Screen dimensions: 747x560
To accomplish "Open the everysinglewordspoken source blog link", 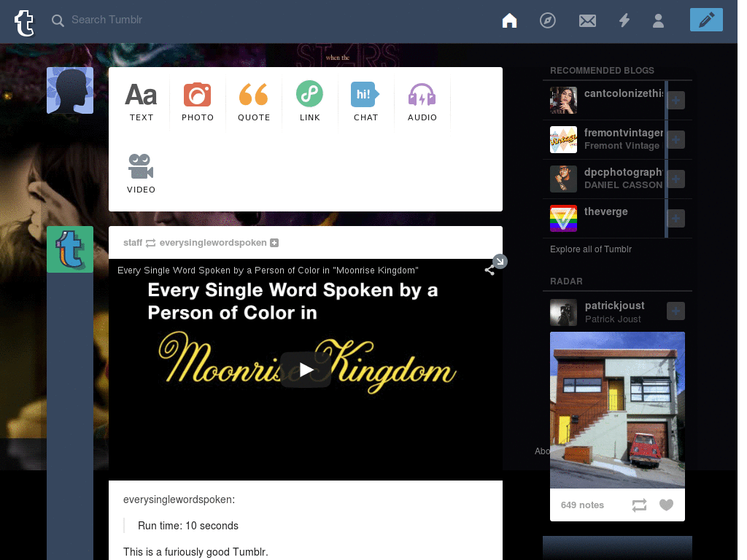I will coord(213,243).
